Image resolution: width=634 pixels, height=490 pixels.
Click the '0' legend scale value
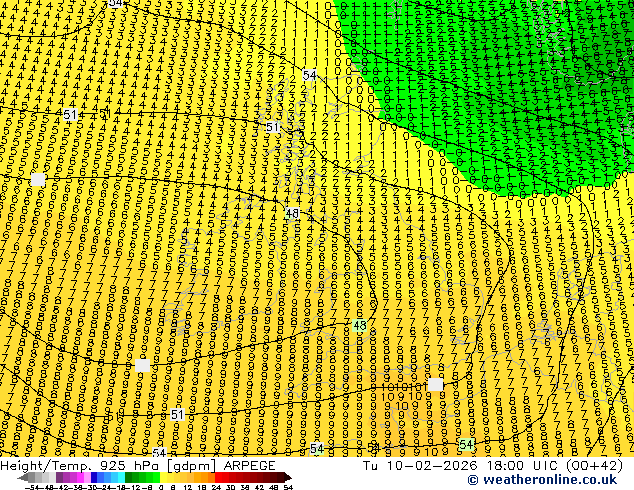coord(161,487)
